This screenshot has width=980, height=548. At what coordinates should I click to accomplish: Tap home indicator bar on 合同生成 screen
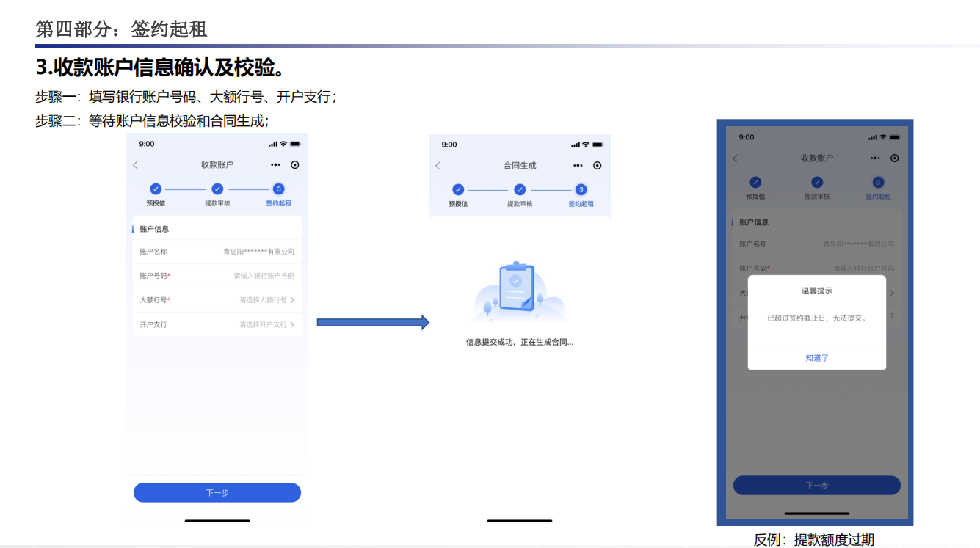pos(520,521)
